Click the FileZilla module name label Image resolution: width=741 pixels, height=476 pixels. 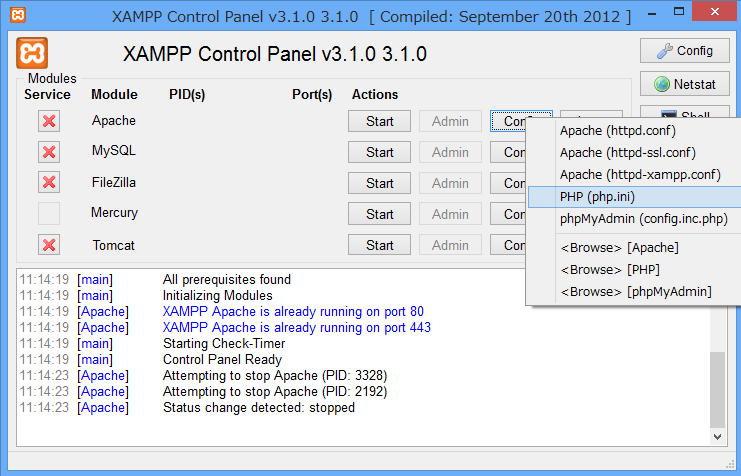(x=114, y=182)
